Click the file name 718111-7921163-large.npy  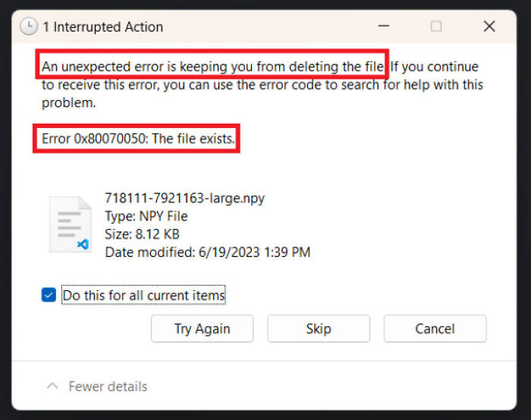pos(185,198)
